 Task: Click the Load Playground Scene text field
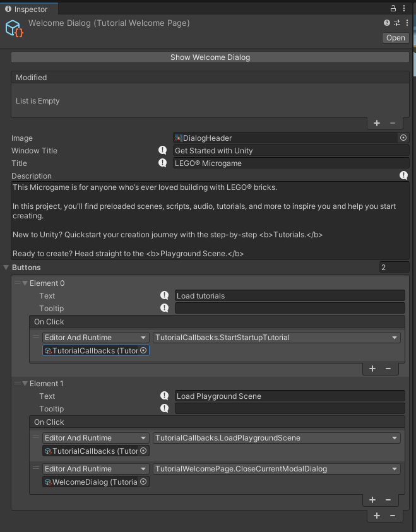(x=290, y=396)
